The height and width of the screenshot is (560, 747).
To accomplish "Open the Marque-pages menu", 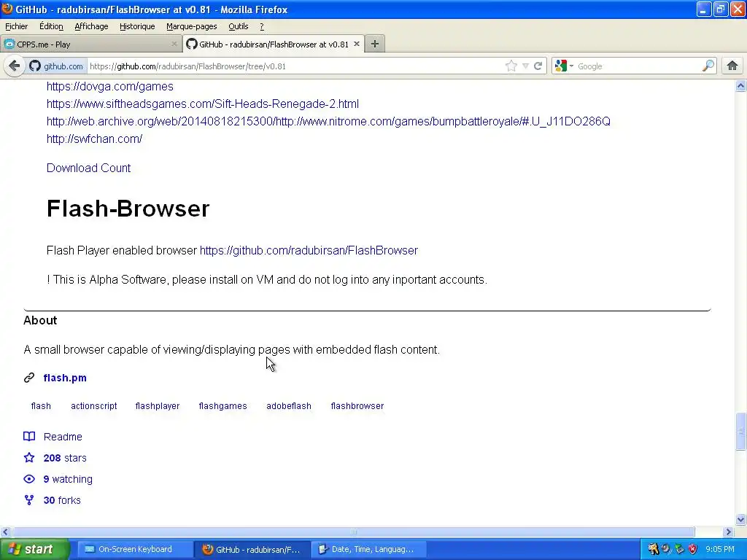I will (192, 26).
